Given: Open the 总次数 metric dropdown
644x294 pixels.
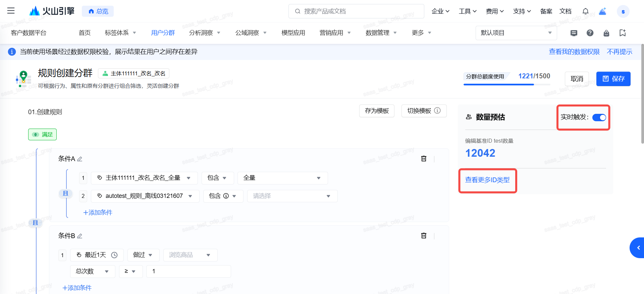Looking at the screenshot, I should [93, 271].
